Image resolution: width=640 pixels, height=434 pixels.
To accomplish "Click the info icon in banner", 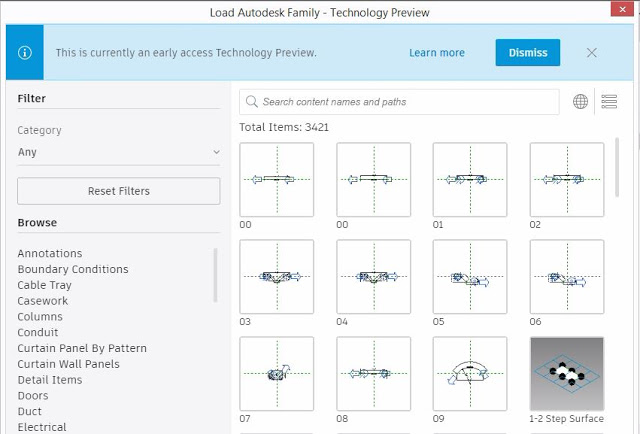I will click(24, 53).
